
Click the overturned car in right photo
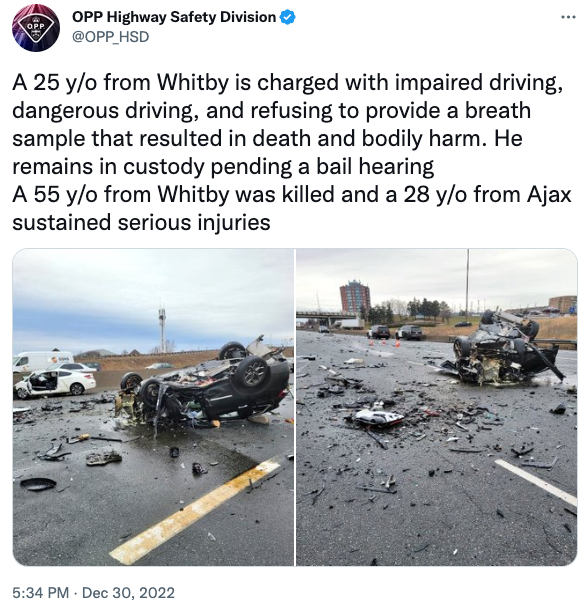(x=506, y=348)
